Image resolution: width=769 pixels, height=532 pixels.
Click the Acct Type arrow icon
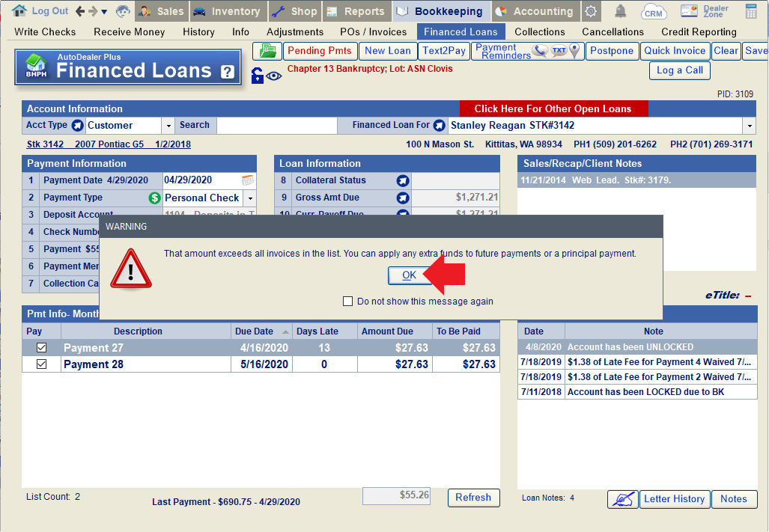pos(77,126)
